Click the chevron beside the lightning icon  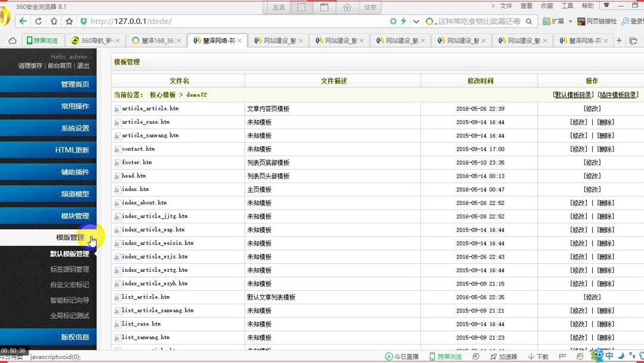[x=415, y=20]
